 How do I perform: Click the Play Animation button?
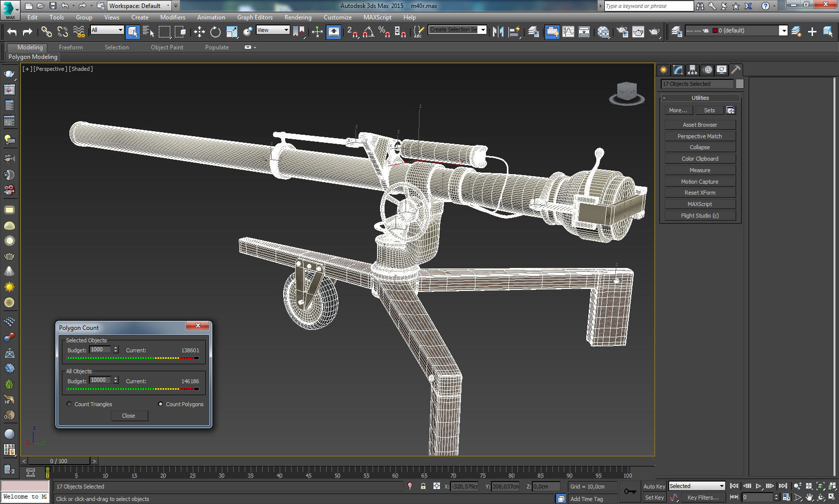coord(758,486)
